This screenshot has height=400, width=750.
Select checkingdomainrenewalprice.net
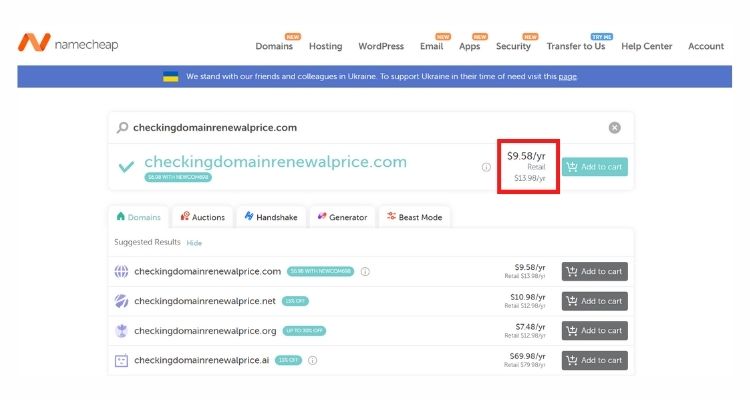tap(205, 301)
